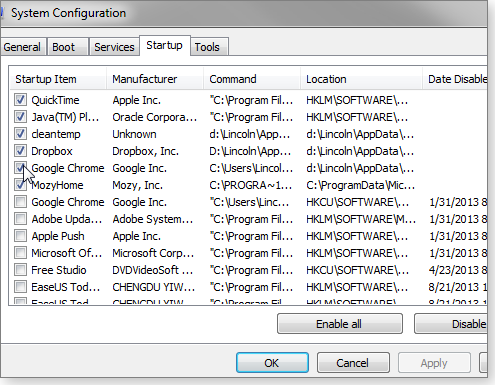Check the Free Studio startup item

click(20, 270)
